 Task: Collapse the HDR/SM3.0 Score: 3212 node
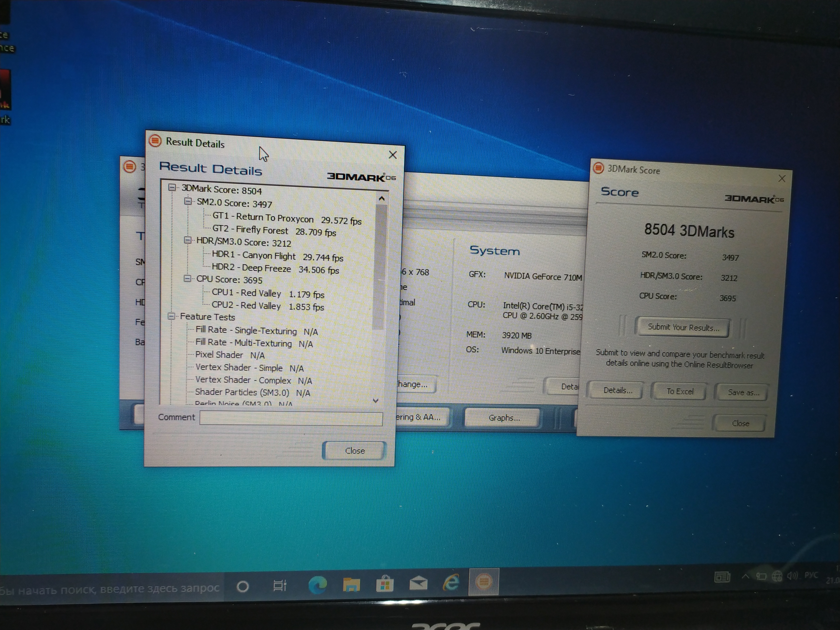tap(188, 240)
